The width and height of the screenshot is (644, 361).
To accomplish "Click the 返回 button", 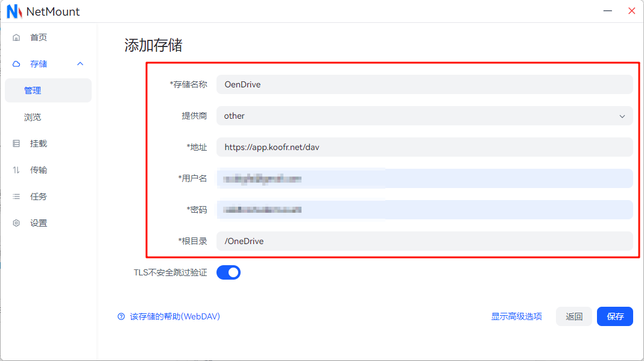I will coord(574,316).
